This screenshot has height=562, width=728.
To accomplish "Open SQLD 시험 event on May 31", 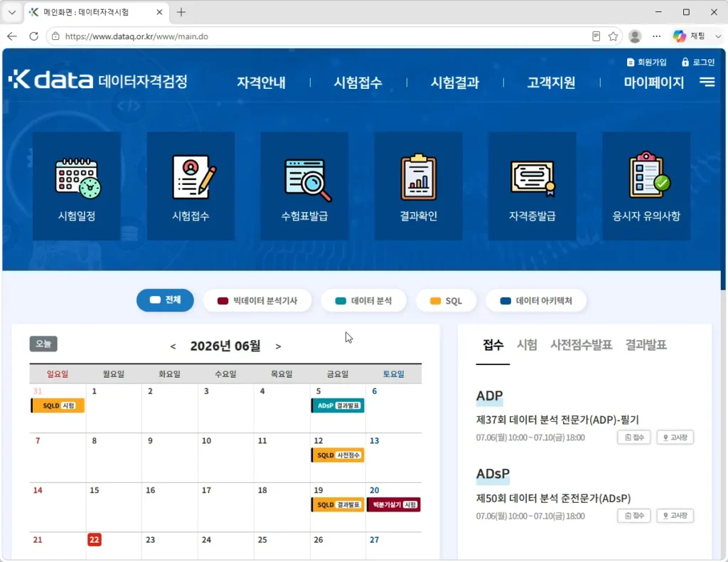I will click(x=58, y=405).
